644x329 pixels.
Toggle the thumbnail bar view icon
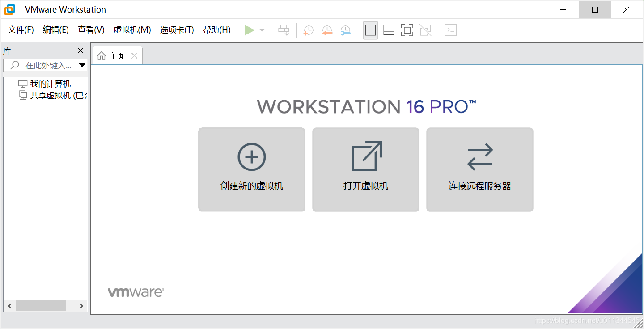(x=389, y=30)
